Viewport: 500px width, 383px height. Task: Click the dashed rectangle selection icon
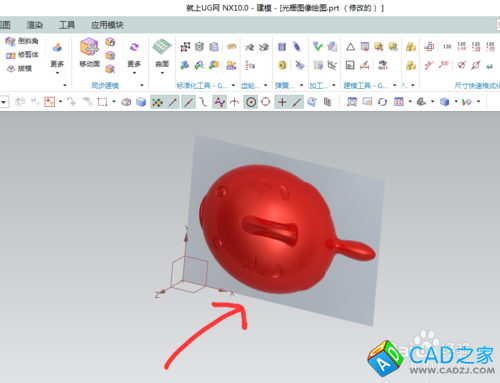(102, 102)
